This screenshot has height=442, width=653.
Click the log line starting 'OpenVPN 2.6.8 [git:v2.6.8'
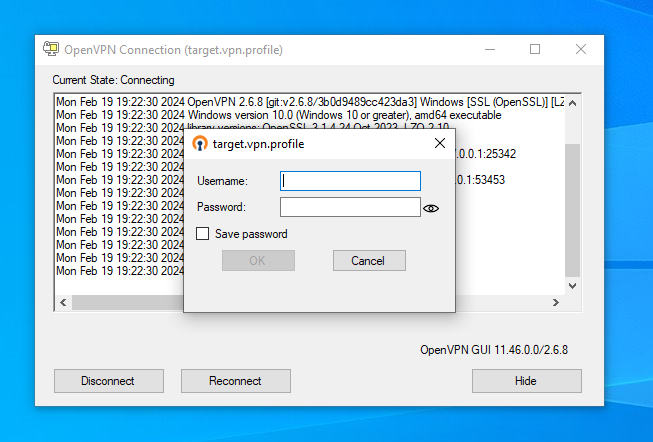click(310, 102)
